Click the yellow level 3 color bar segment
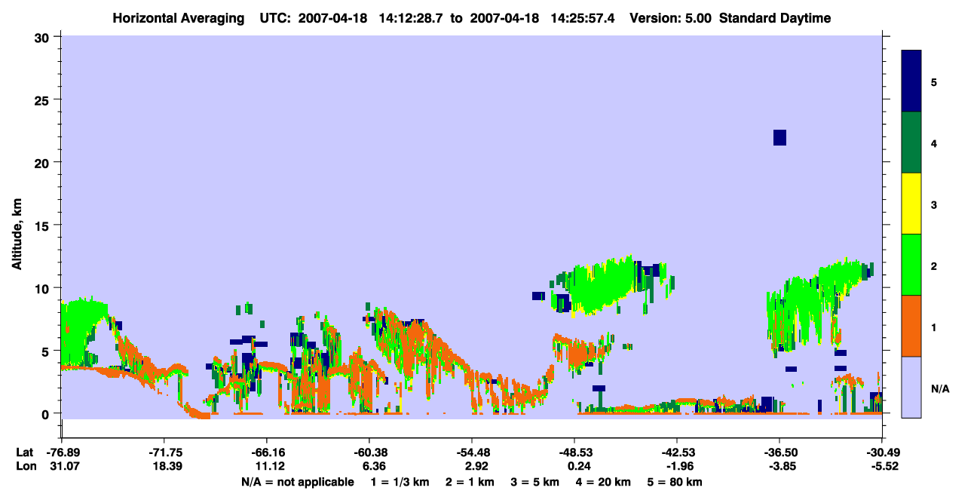The height and width of the screenshot is (503, 980). click(x=911, y=204)
